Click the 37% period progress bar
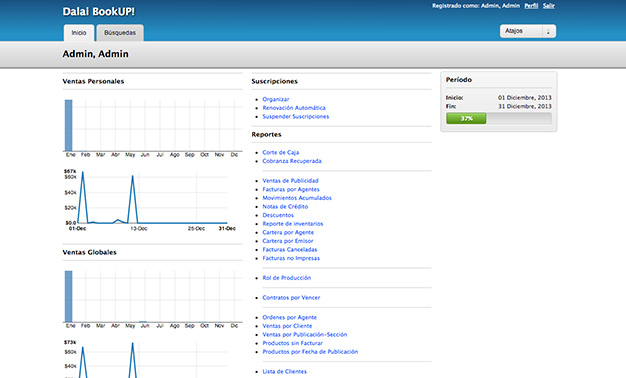This screenshot has width=626, height=378. [499, 118]
